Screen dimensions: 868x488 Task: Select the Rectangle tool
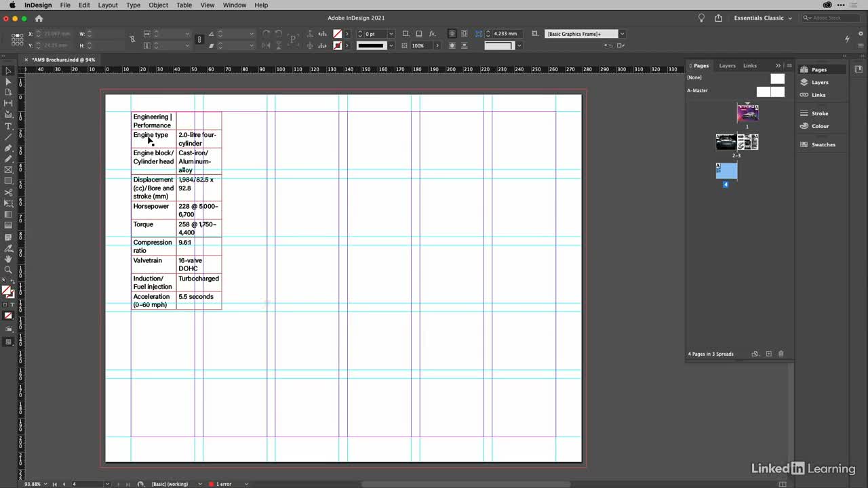click(x=8, y=180)
